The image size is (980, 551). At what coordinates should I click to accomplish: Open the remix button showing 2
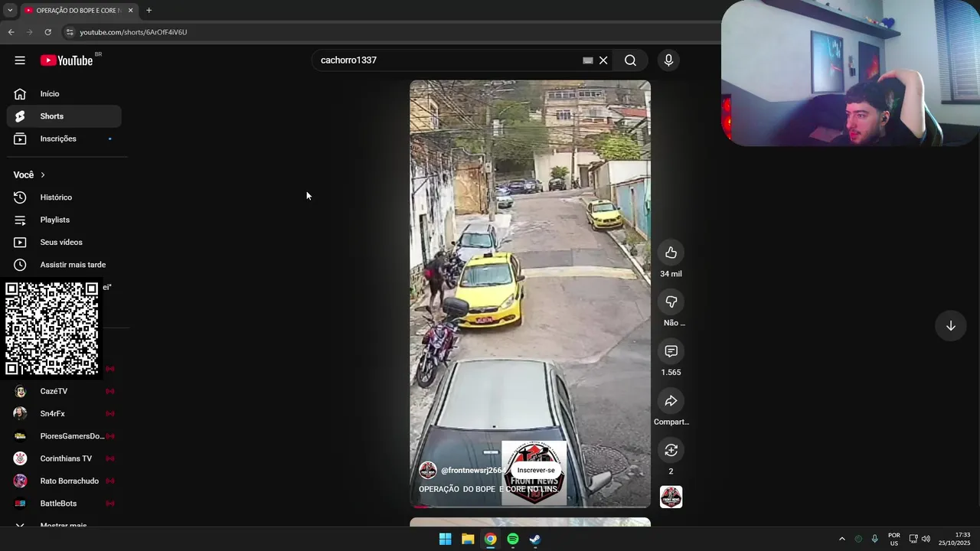(671, 450)
